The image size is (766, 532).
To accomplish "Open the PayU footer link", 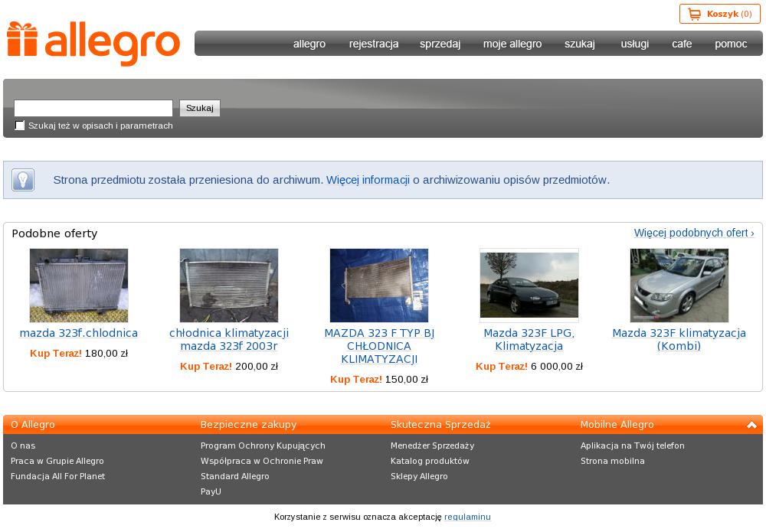I will pos(211,491).
